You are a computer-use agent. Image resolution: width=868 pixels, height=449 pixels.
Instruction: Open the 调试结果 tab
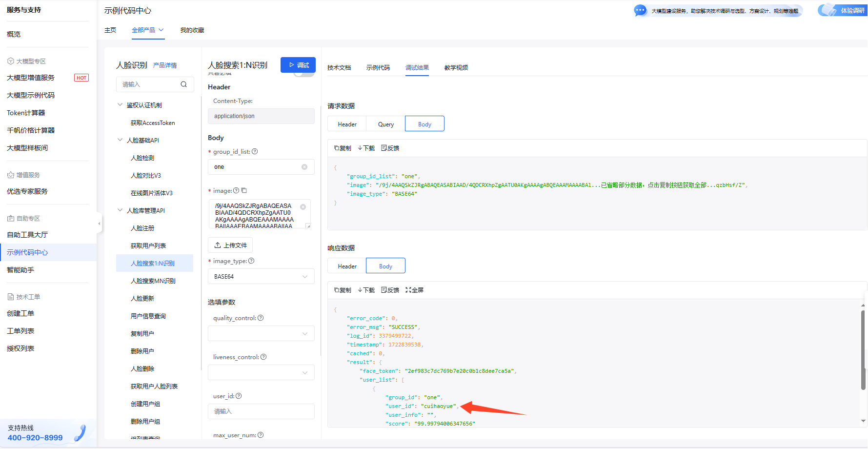pyautogui.click(x=417, y=68)
